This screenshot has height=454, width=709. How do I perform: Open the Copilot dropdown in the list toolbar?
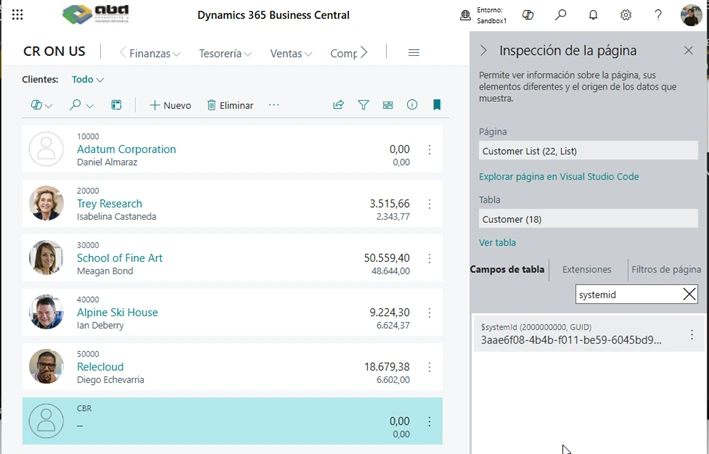pos(41,105)
